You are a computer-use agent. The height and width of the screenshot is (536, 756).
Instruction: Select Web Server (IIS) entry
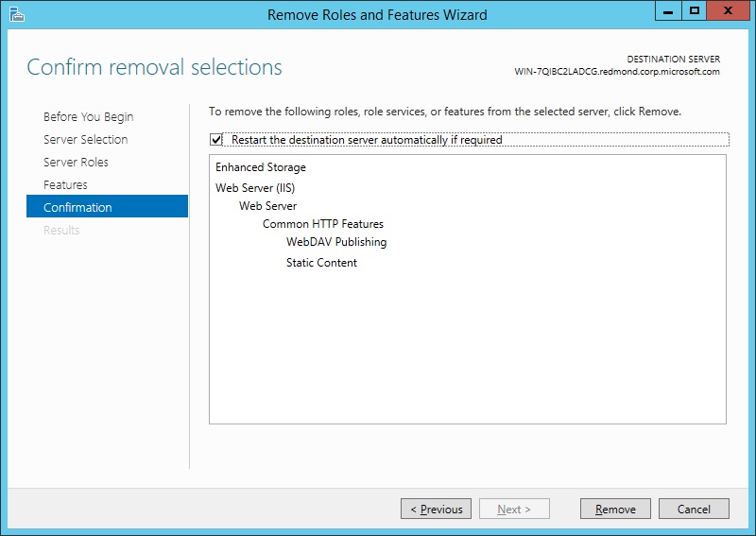[x=255, y=188]
